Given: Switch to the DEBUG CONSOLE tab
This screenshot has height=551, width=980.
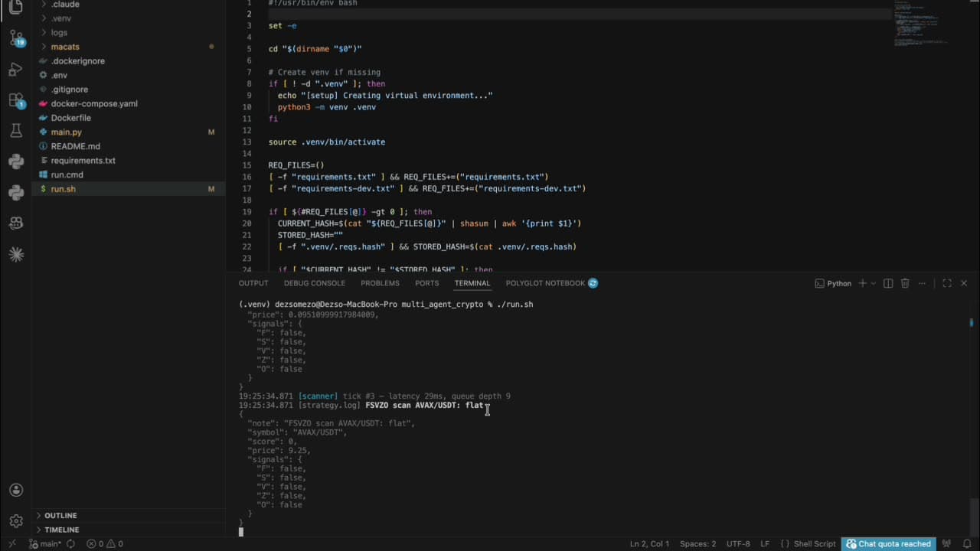Looking at the screenshot, I should point(315,283).
